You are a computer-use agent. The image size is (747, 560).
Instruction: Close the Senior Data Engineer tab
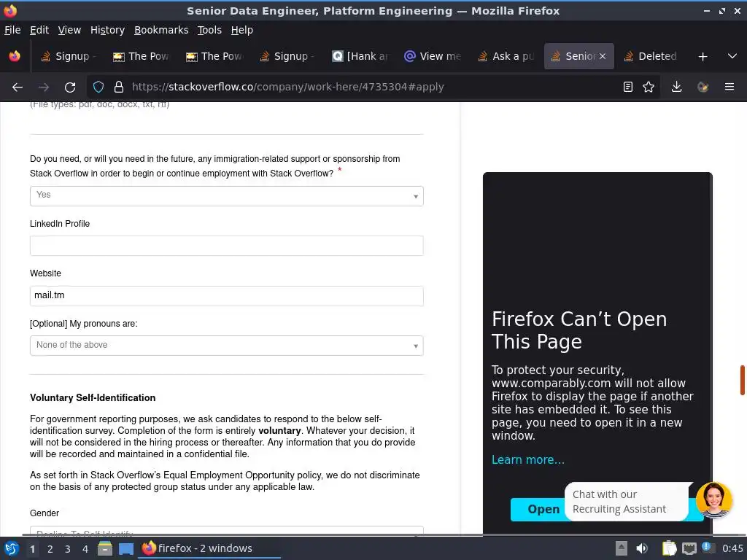(603, 56)
